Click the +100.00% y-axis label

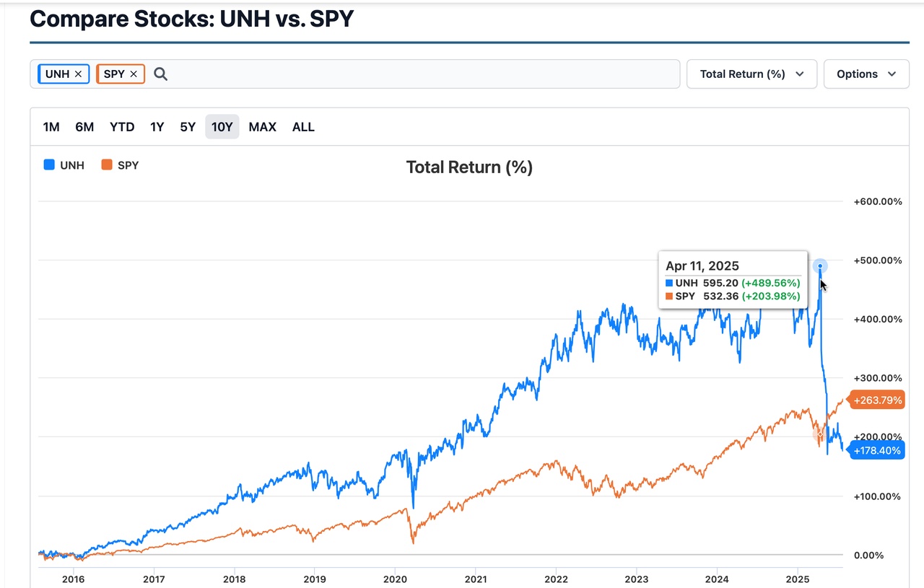pyautogui.click(x=878, y=496)
